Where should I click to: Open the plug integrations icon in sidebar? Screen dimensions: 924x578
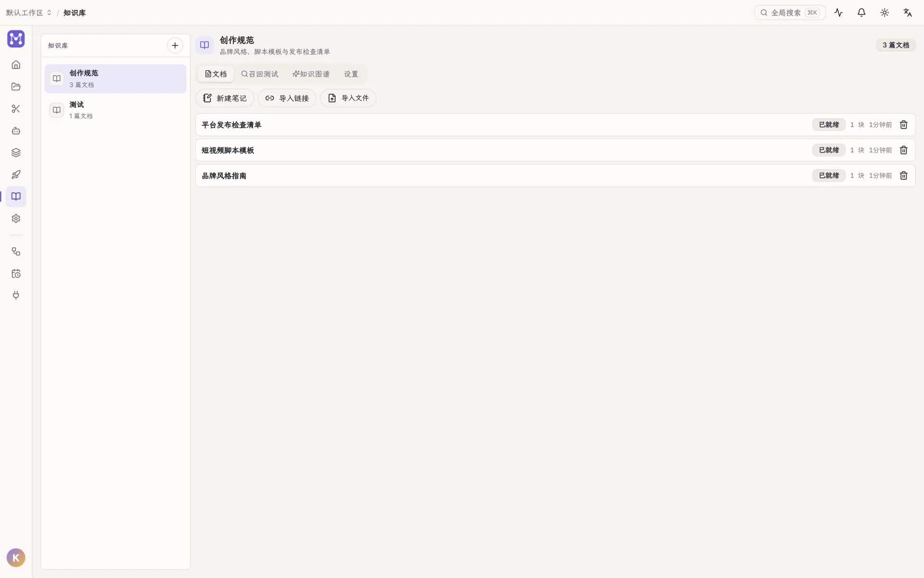[x=16, y=295]
